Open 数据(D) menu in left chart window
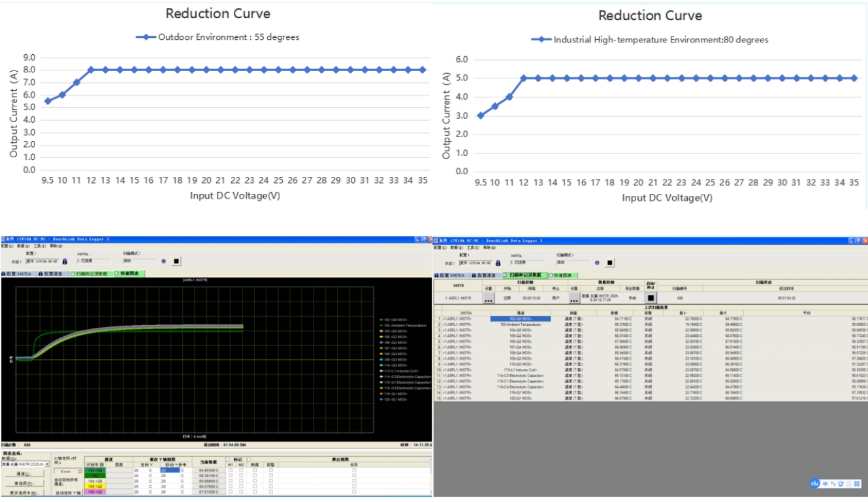The width and height of the screenshot is (868, 502). click(x=24, y=246)
